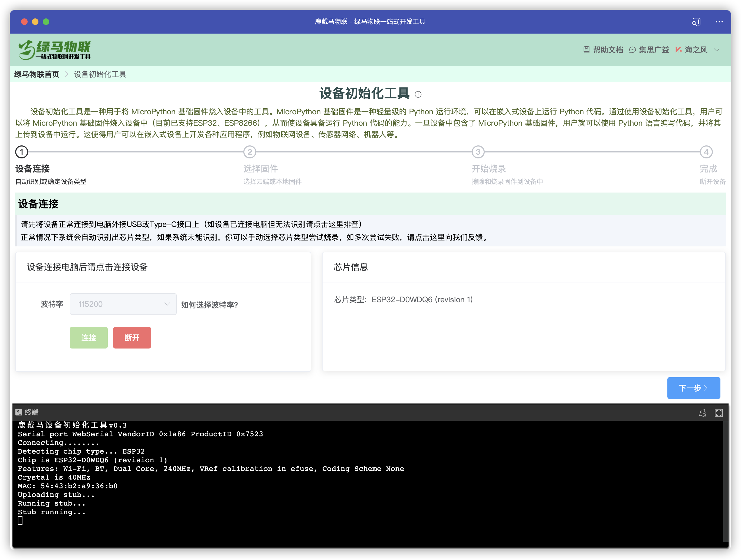Image resolution: width=741 pixels, height=560 pixels.
Task: Select step 2 选择固件
Action: coord(249,152)
